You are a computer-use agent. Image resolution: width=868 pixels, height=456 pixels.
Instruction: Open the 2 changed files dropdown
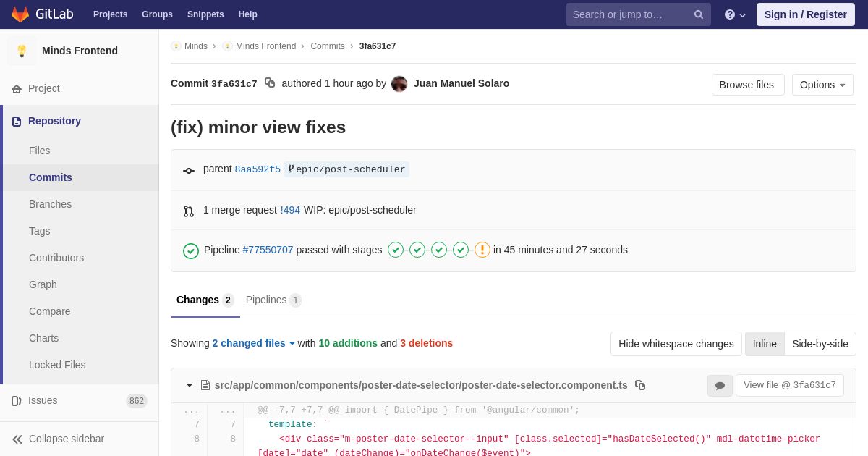tap(253, 343)
